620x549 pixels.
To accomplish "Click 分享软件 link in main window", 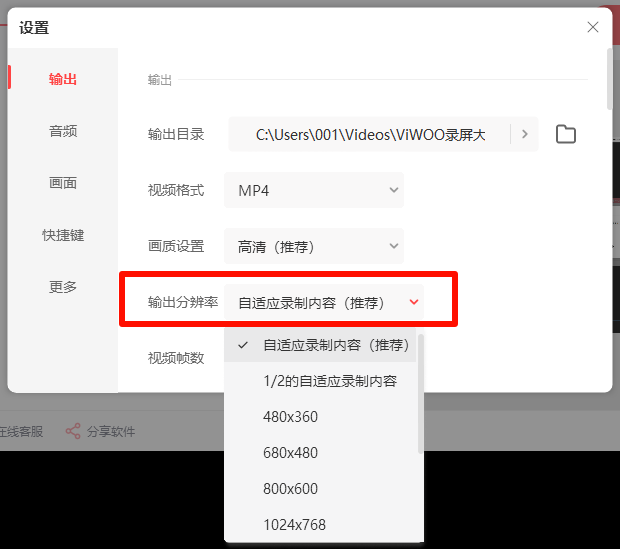I will (x=111, y=432).
